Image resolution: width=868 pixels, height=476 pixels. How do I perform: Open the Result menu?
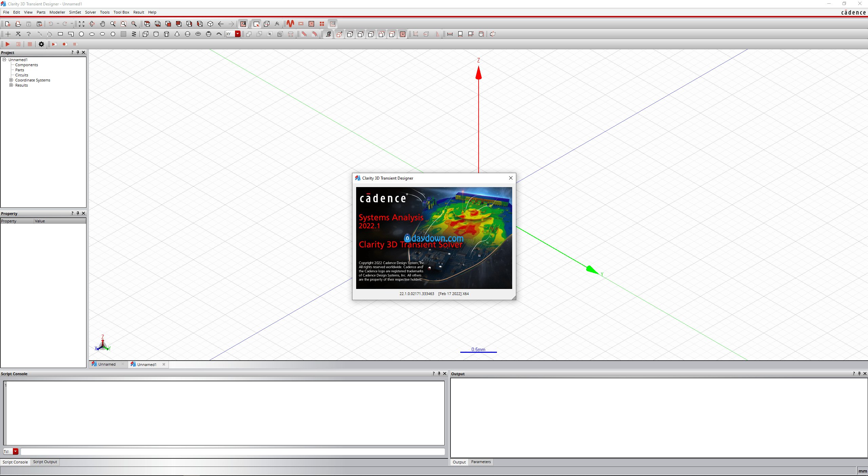pyautogui.click(x=139, y=12)
